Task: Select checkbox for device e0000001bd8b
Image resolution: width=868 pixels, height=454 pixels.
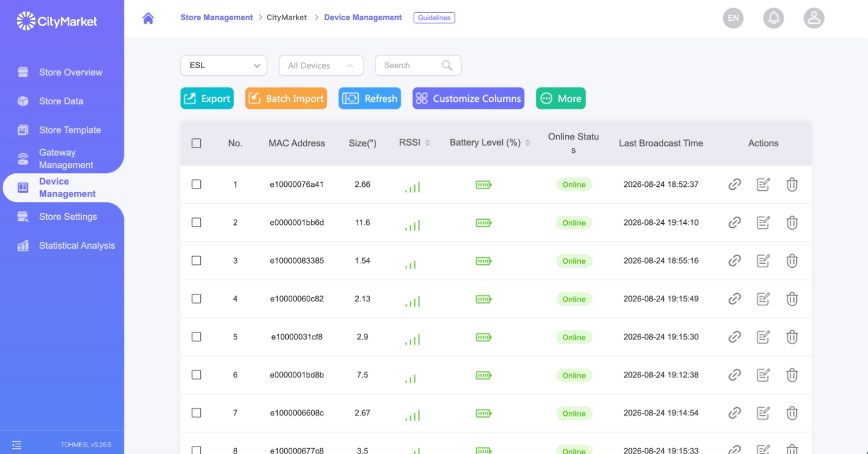Action: click(196, 375)
